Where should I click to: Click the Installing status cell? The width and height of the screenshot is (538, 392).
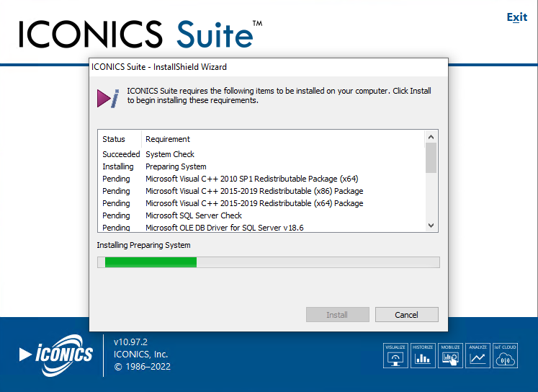coord(117,166)
